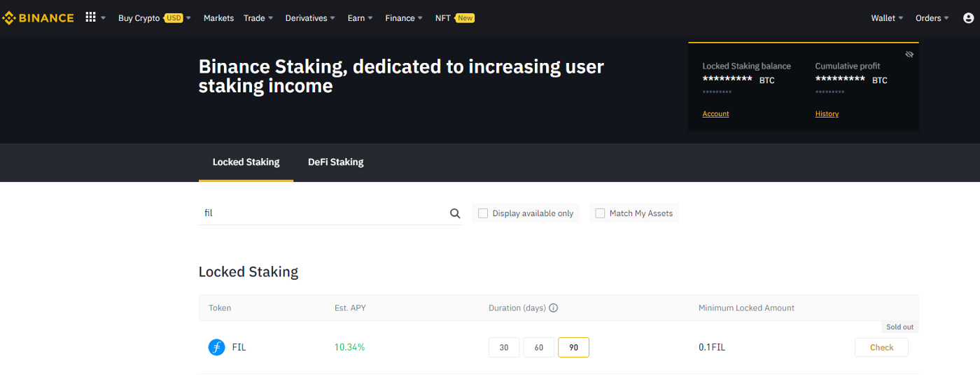
Task: Open the Markets menu item
Action: click(218, 18)
